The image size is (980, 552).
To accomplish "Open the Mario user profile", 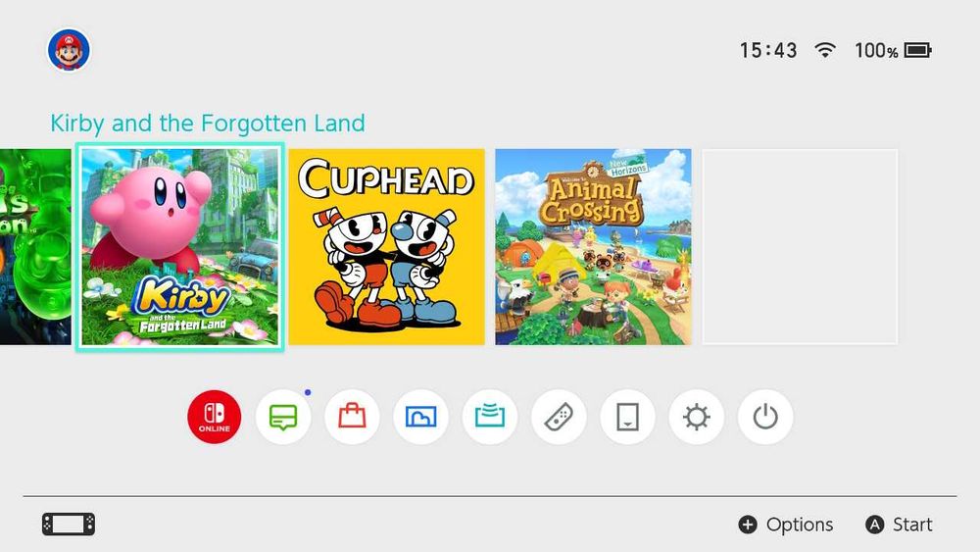I will [x=69, y=50].
